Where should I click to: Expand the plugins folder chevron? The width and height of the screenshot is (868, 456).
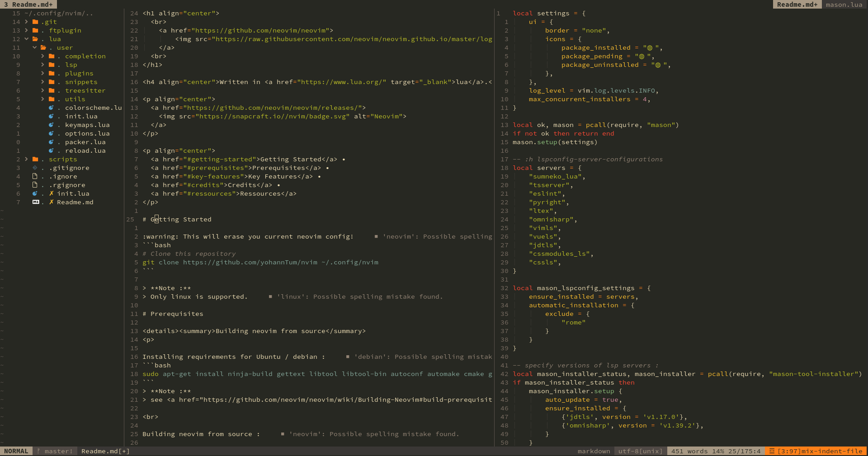[x=42, y=73]
